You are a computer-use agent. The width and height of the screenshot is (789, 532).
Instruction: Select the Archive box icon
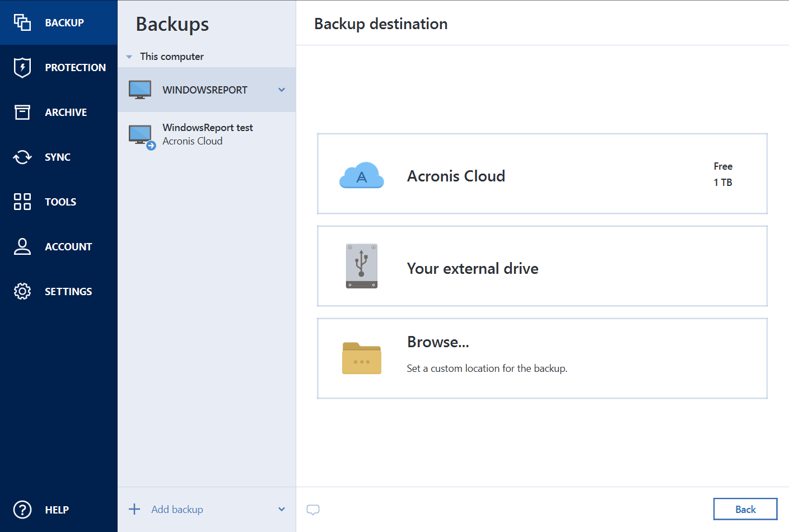pos(22,112)
